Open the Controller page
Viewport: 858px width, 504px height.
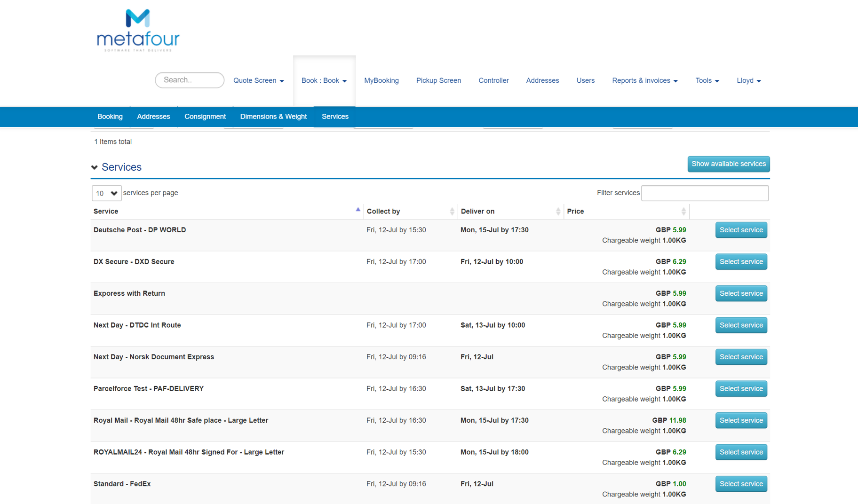493,80
